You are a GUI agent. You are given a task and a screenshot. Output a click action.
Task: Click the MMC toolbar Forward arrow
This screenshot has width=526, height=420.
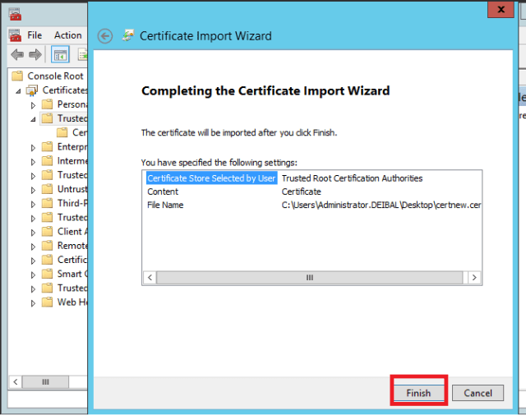tap(35, 55)
